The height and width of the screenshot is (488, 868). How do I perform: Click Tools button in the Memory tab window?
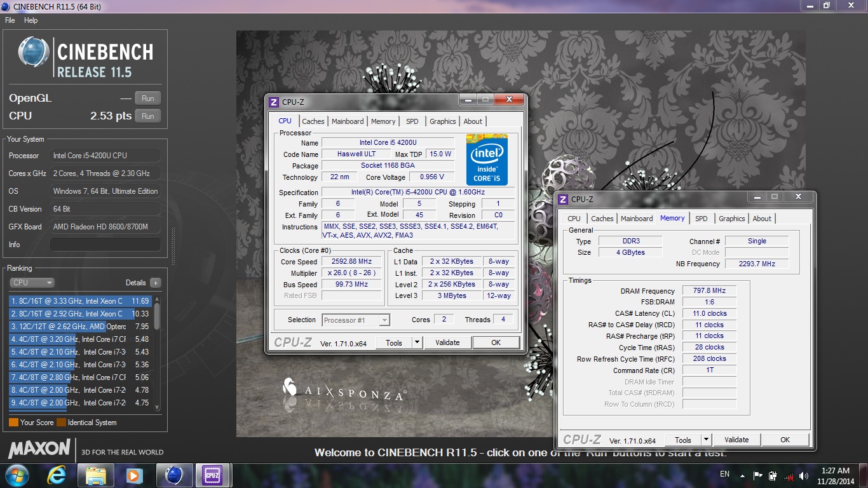683,440
